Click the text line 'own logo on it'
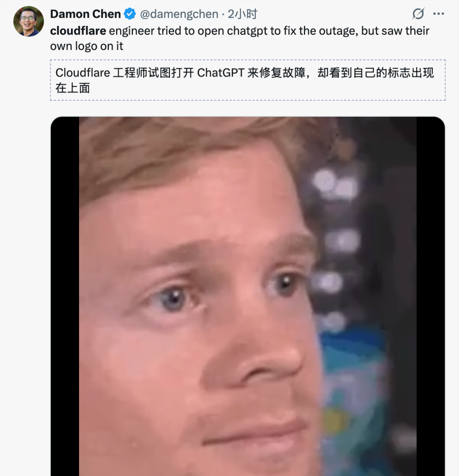 87,46
